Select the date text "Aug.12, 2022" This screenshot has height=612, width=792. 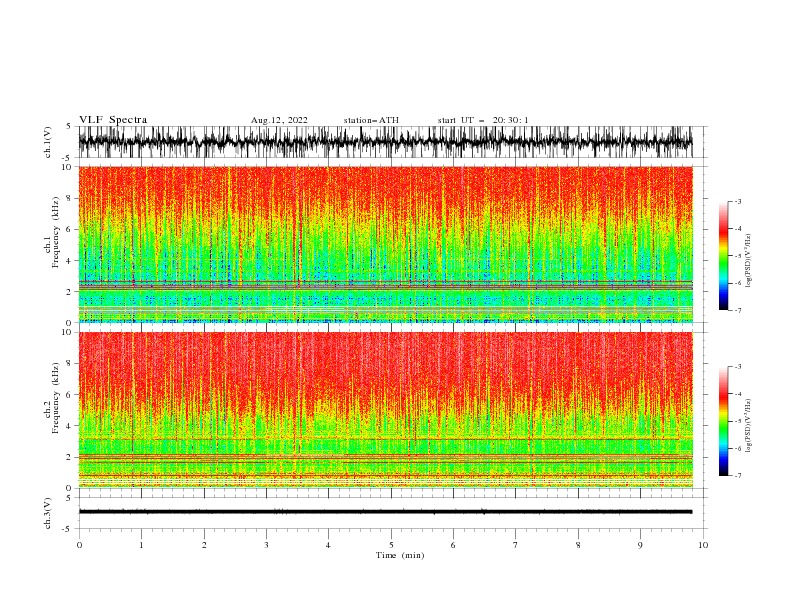279,120
